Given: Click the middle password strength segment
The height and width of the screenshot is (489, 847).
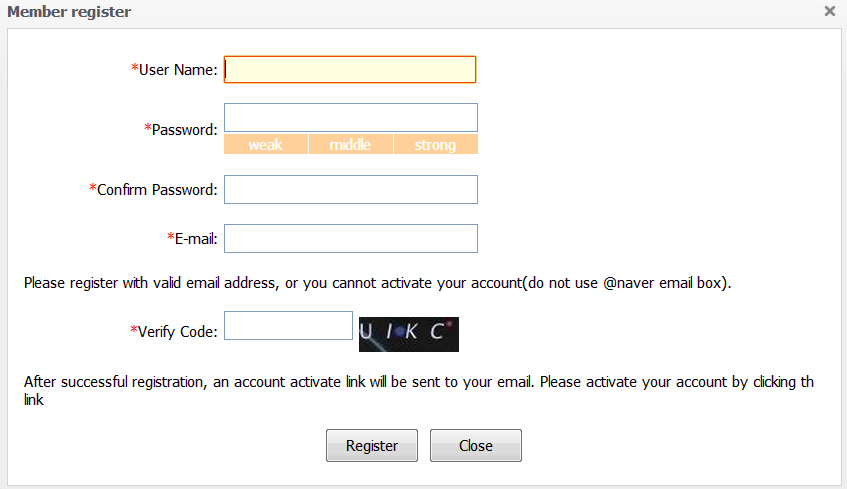Looking at the screenshot, I should click(x=350, y=145).
